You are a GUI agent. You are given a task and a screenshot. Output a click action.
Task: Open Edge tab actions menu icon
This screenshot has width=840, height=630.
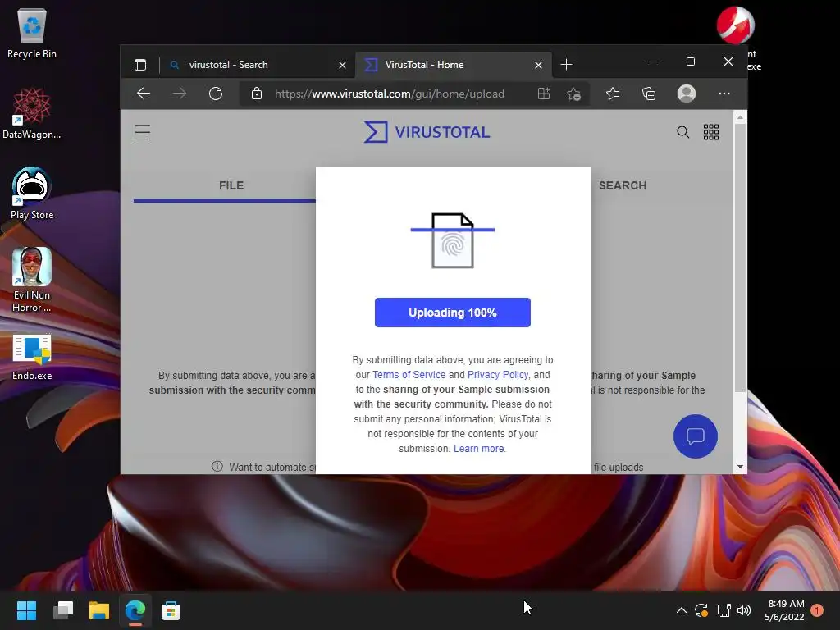140,65
